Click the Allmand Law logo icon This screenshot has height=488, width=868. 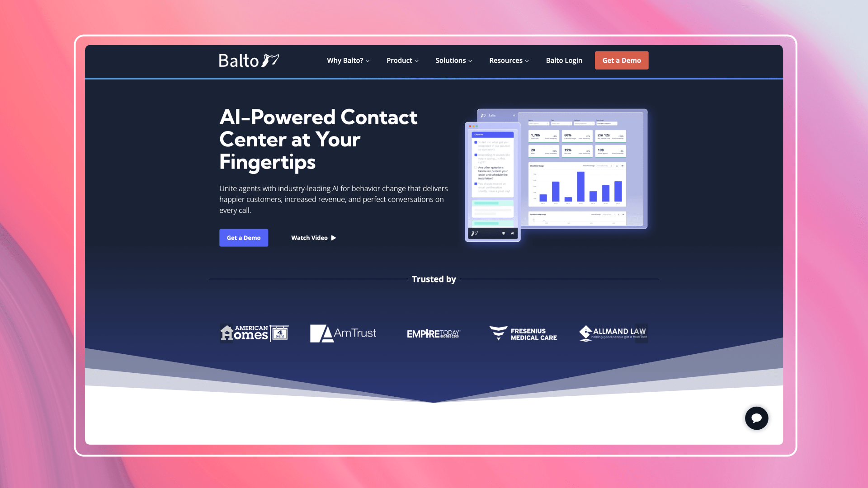[x=584, y=333]
